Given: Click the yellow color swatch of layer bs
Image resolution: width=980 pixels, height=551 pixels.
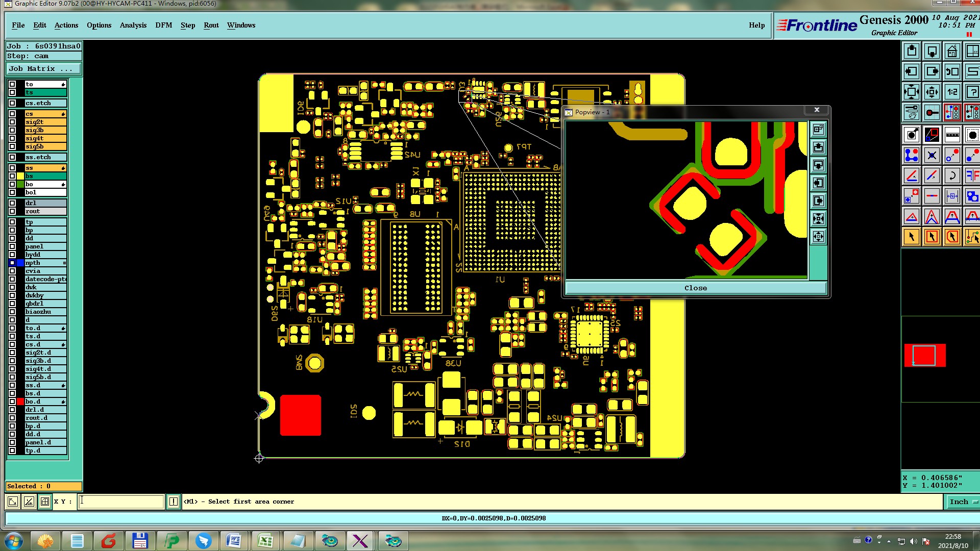Looking at the screenshot, I should coord(20,176).
